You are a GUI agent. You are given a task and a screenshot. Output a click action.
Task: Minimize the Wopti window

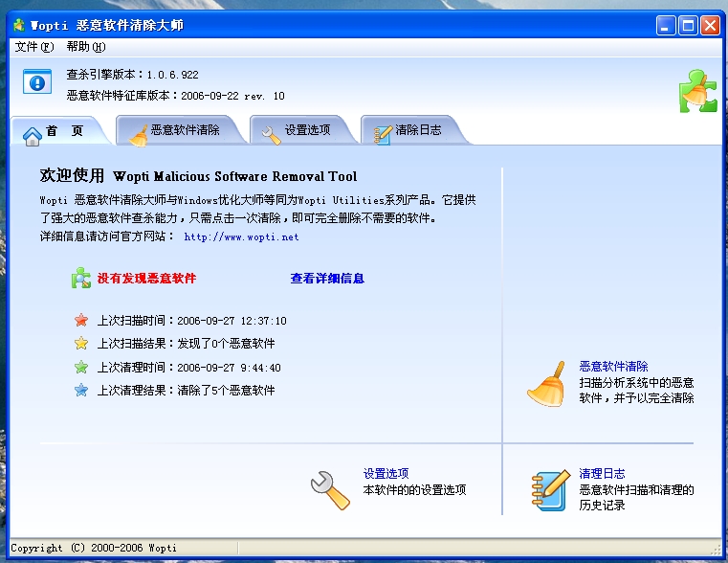666,26
